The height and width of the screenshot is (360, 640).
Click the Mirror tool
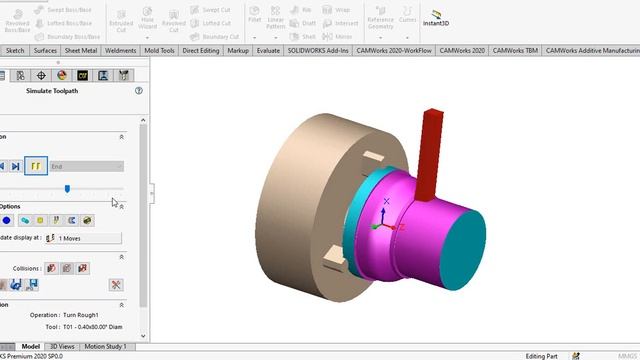pos(337,37)
